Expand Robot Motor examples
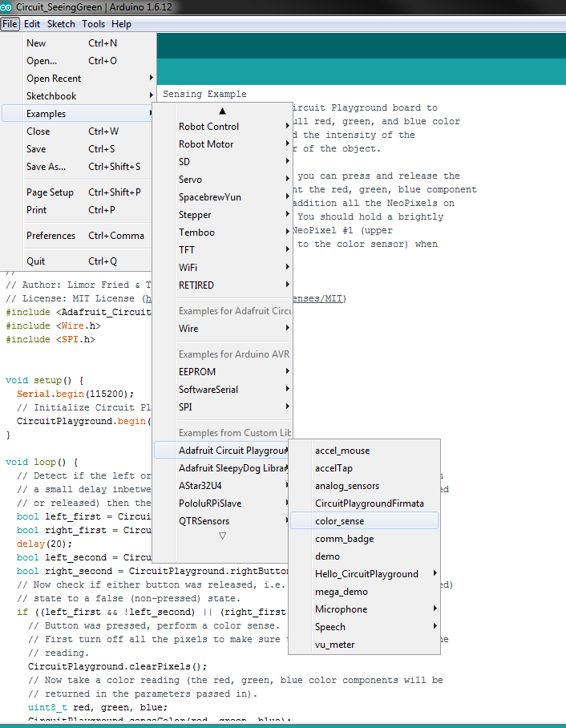This screenshot has width=566, height=728. click(222, 144)
